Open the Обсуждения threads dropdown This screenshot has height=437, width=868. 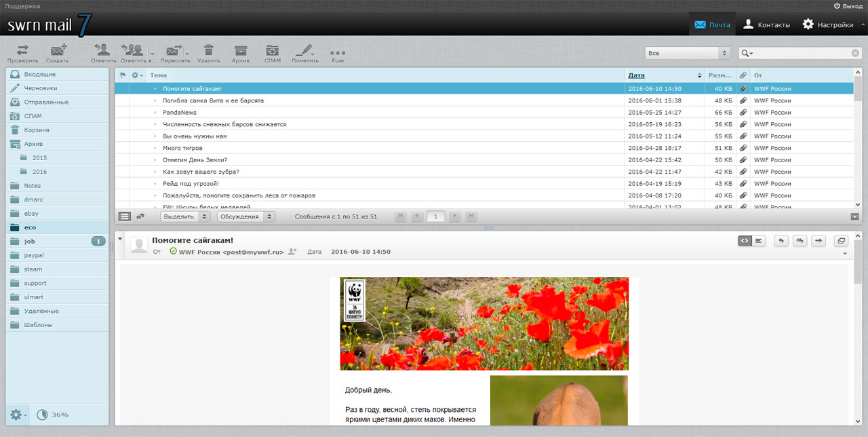pyautogui.click(x=245, y=216)
